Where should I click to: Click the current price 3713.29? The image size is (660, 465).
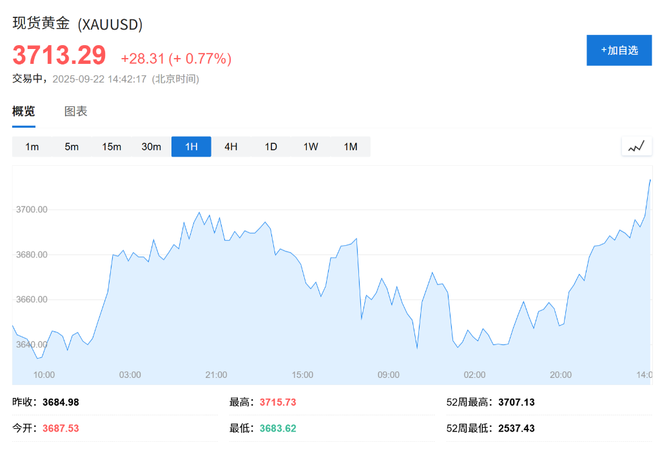[x=58, y=57]
